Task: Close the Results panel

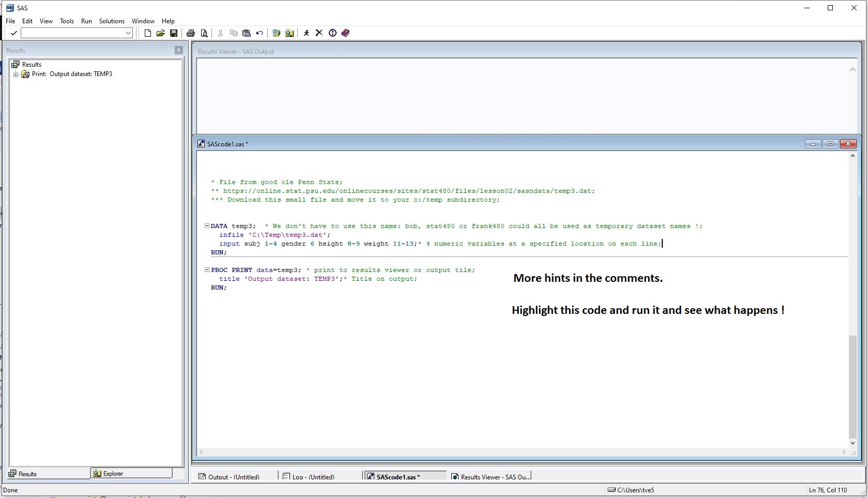Action: (179, 50)
